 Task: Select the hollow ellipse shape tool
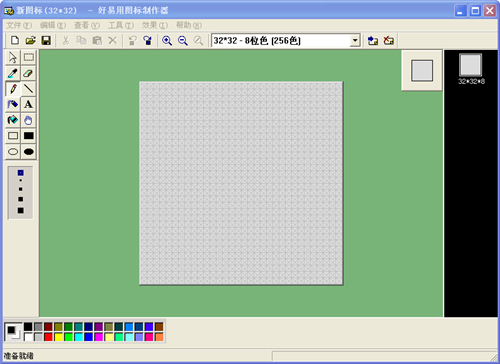pos(13,152)
